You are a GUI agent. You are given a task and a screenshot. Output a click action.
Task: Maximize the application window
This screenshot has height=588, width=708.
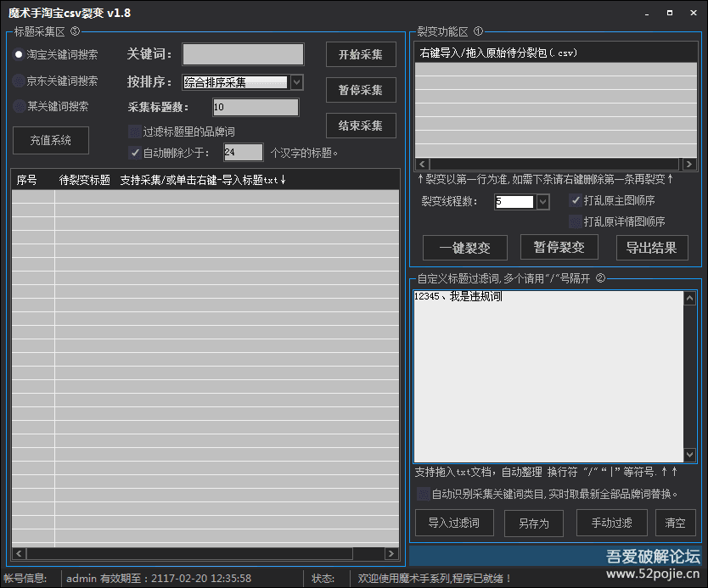pos(670,13)
